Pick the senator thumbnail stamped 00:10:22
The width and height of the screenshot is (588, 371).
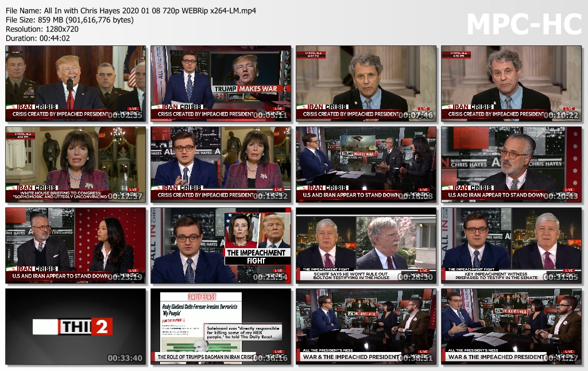click(x=511, y=84)
